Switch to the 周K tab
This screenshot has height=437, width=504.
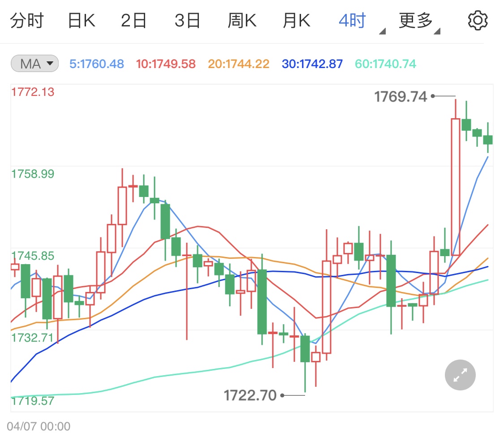click(242, 21)
